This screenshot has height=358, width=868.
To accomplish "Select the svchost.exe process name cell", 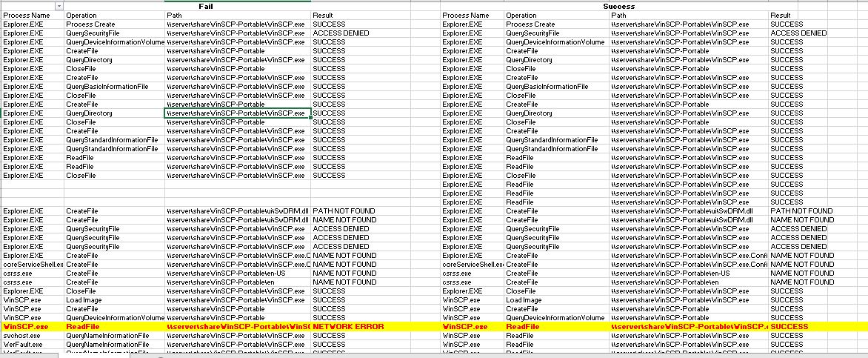I will point(22,335).
